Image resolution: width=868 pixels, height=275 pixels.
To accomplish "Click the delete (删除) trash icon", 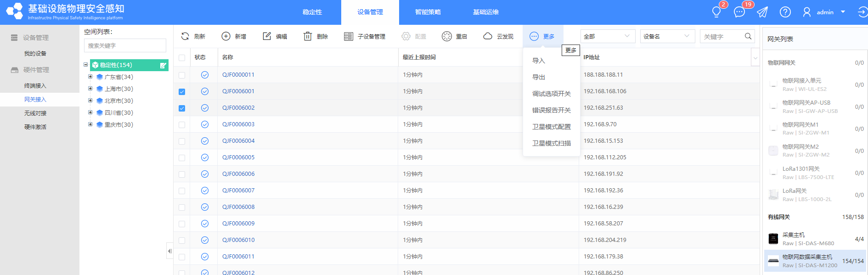I will (308, 36).
